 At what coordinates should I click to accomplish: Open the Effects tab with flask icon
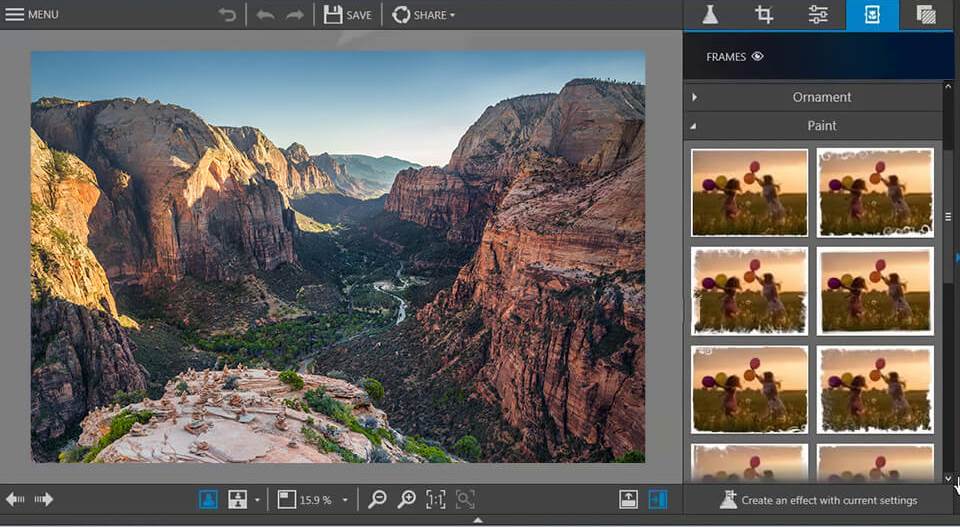click(710, 15)
